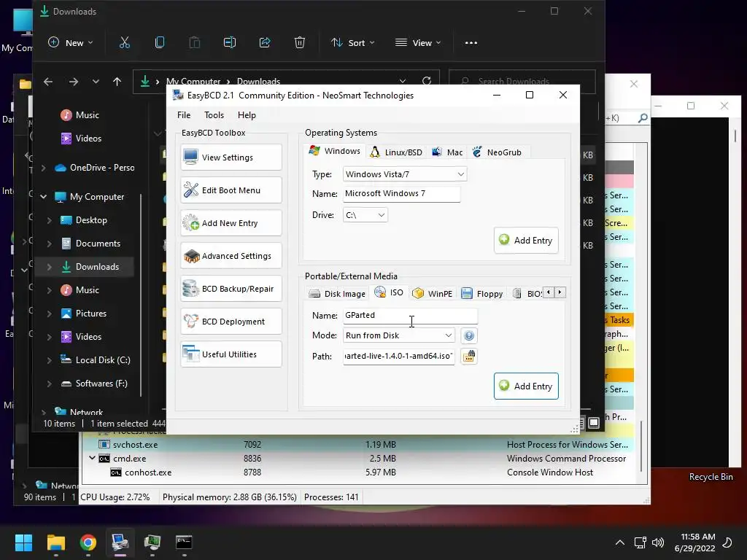This screenshot has width=747, height=560.
Task: Click the ISO file browse icon
Action: [x=469, y=356]
